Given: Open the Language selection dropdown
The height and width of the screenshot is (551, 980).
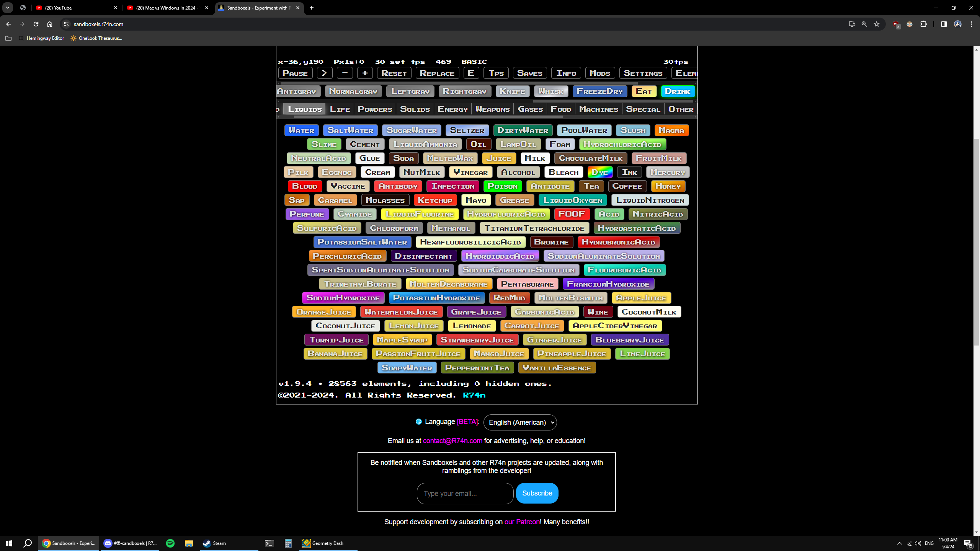Looking at the screenshot, I should (520, 422).
